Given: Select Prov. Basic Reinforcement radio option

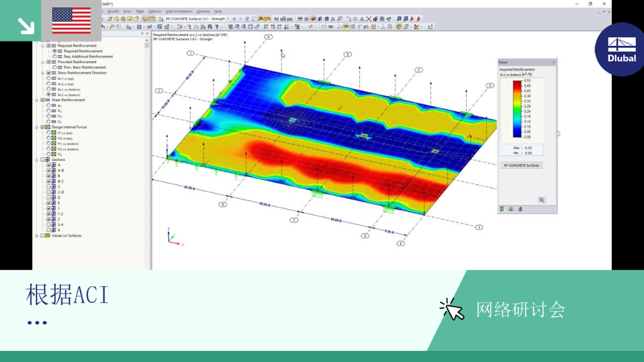Looking at the screenshot, I should pos(54,67).
